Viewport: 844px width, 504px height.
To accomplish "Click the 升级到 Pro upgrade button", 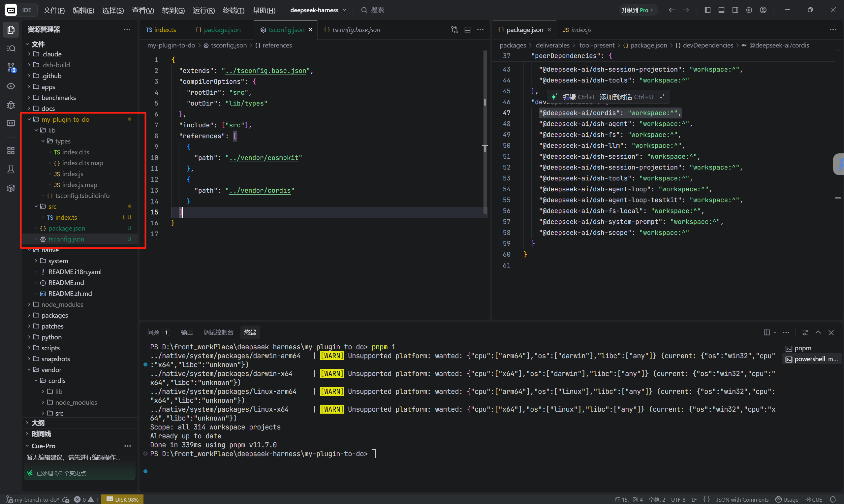I will pos(638,10).
